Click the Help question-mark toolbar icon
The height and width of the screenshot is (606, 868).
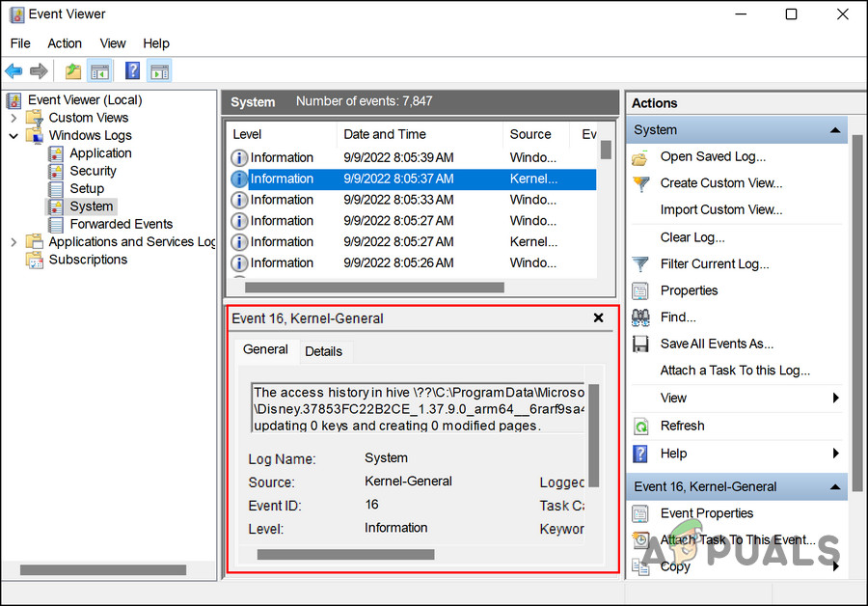coord(133,70)
